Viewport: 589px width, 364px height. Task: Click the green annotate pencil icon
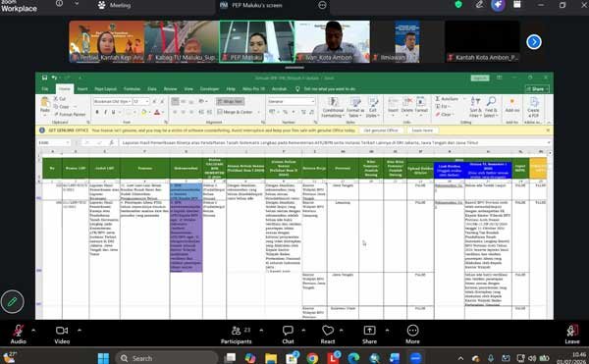pos(12,301)
